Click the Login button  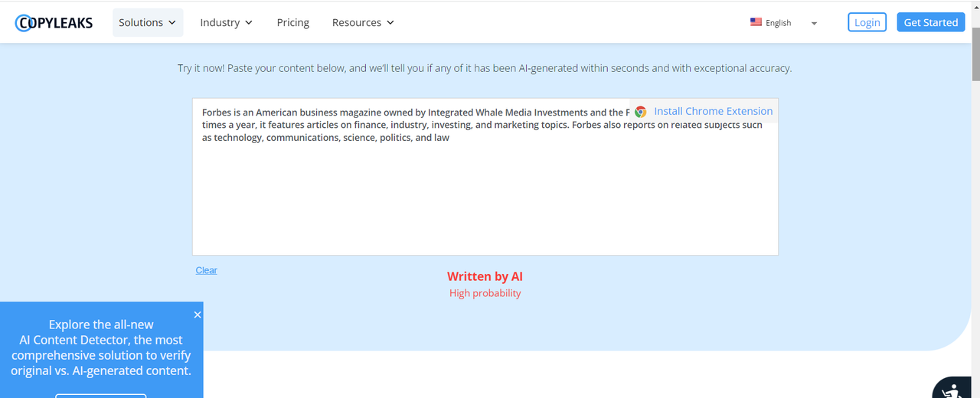(867, 22)
